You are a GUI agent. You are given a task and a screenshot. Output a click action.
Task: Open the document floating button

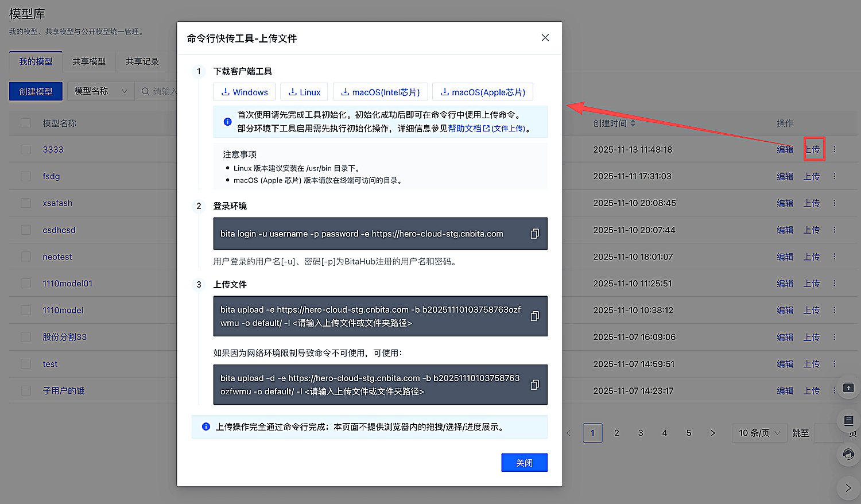pyautogui.click(x=848, y=421)
